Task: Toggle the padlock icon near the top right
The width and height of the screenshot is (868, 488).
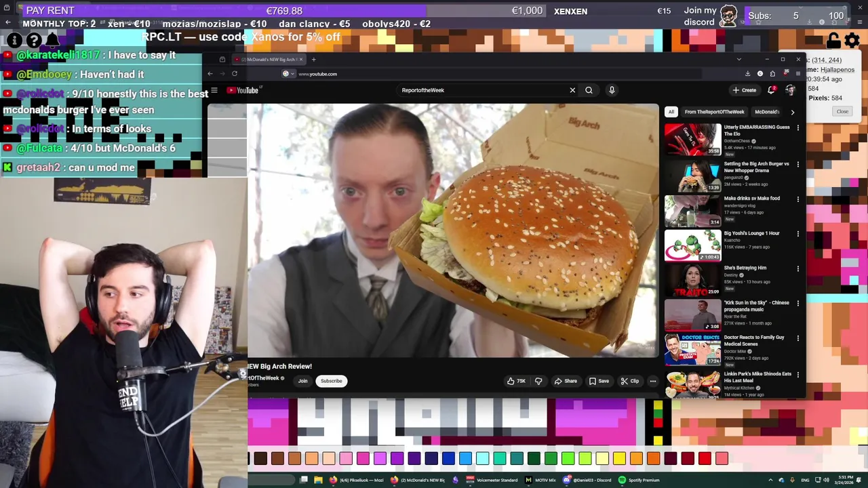Action: coord(833,41)
